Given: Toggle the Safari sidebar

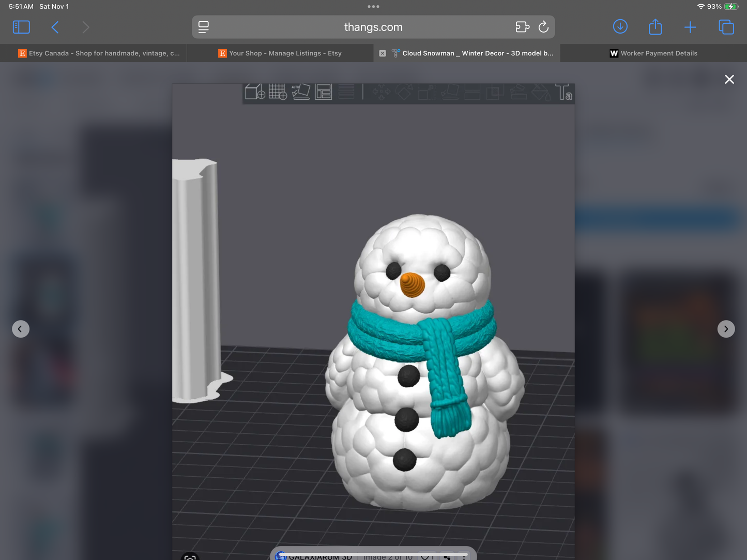Looking at the screenshot, I should pos(21,26).
